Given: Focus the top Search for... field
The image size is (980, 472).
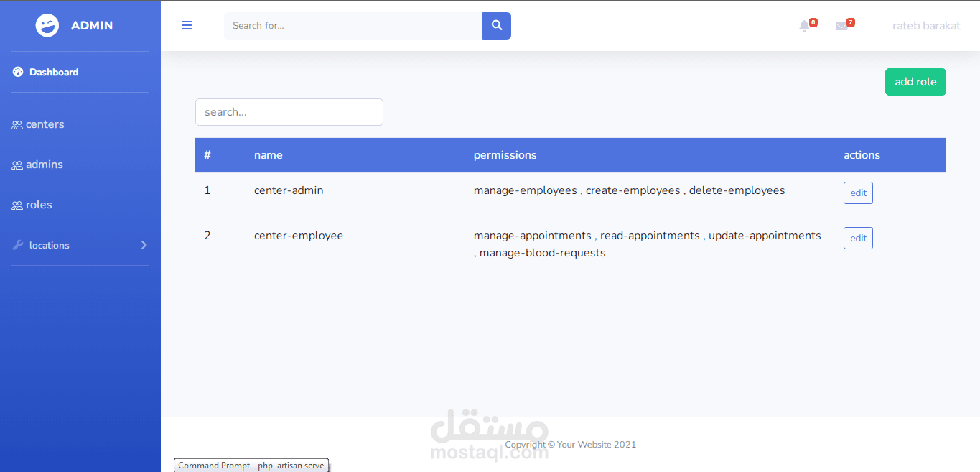Looking at the screenshot, I should 353,25.
